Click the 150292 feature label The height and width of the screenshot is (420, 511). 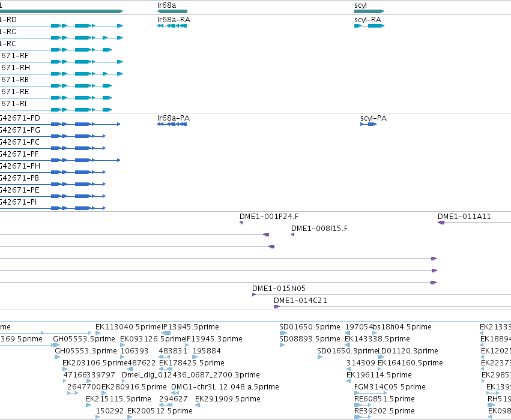(x=110, y=411)
